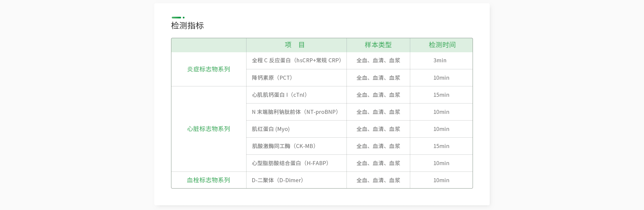Click the 心脏标志物系列 category cell
This screenshot has width=644, height=210.
tap(208, 129)
